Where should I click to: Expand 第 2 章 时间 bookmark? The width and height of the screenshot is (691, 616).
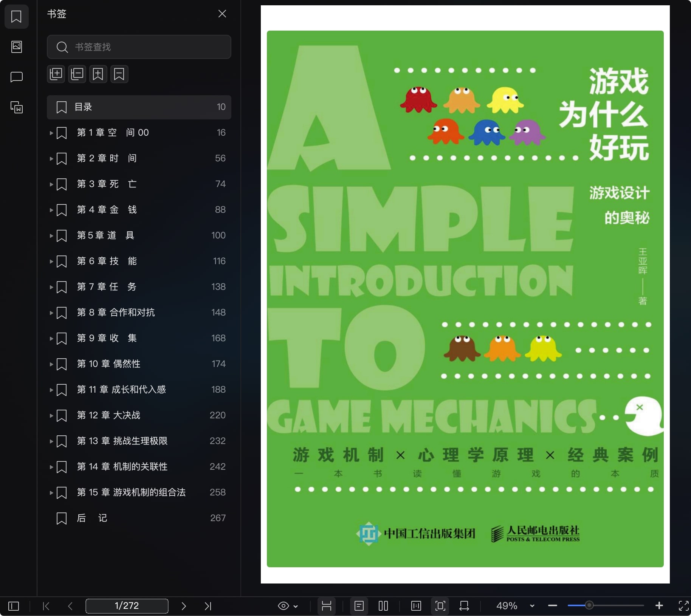[51, 159]
